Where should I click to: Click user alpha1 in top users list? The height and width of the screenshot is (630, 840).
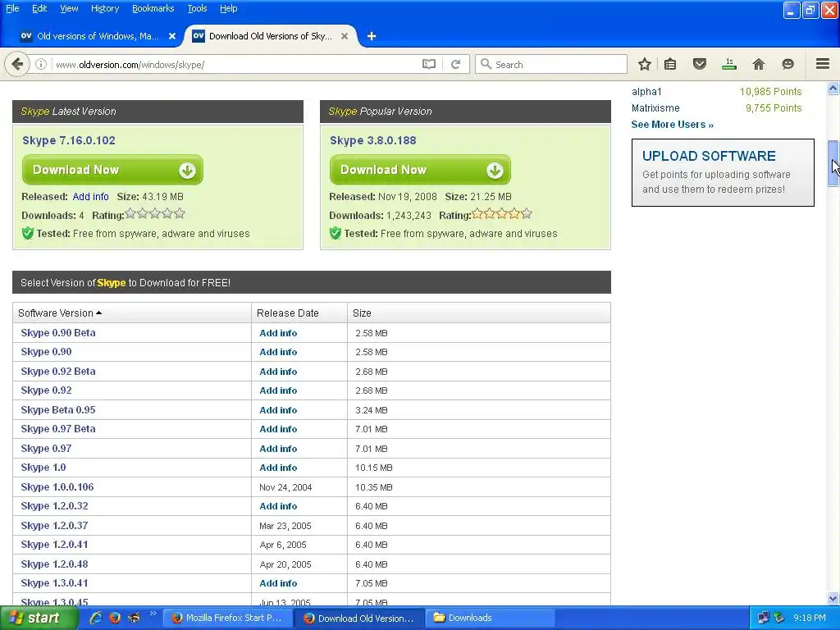[x=646, y=92]
